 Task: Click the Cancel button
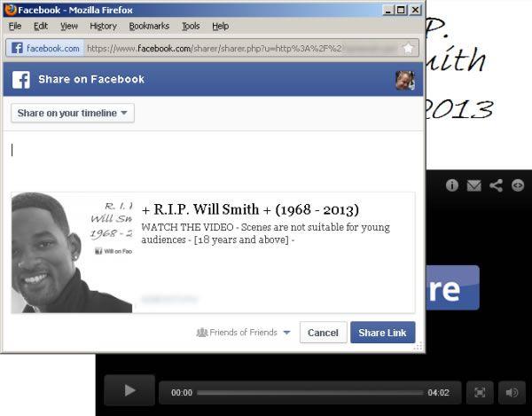[323, 333]
